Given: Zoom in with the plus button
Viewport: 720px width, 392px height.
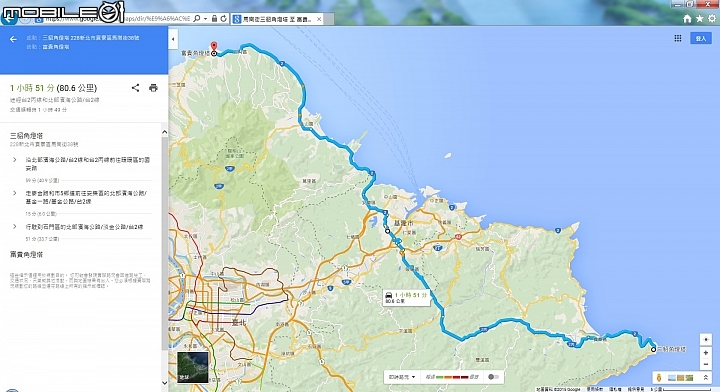Looking at the screenshot, I should (706, 353).
